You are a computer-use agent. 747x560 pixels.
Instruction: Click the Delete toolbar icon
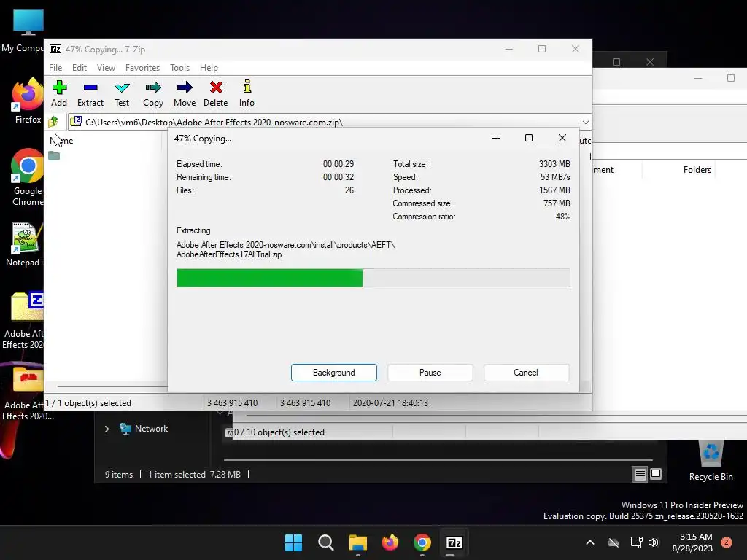tap(216, 93)
